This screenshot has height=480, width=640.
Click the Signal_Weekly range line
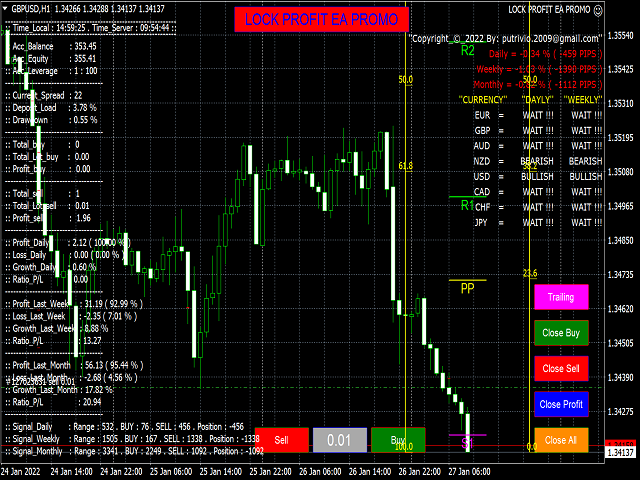[133, 439]
